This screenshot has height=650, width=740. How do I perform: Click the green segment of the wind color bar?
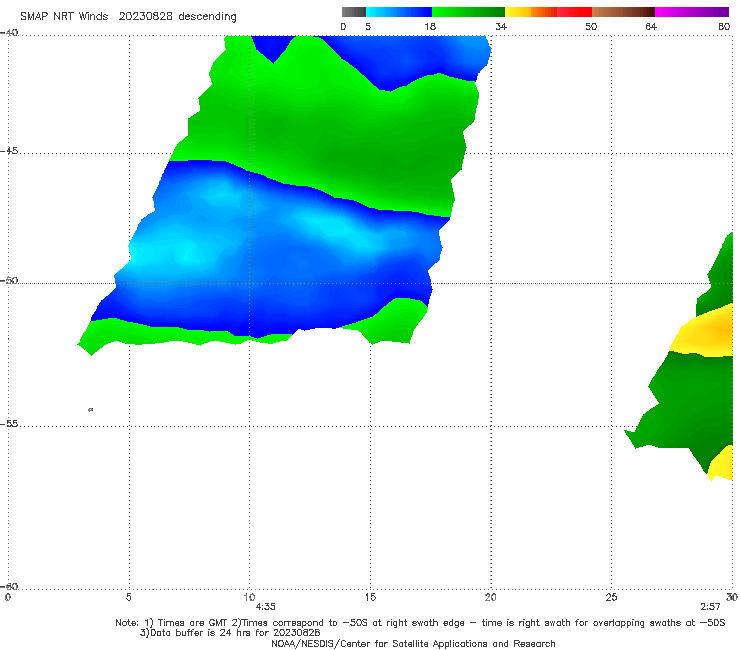(x=468, y=12)
